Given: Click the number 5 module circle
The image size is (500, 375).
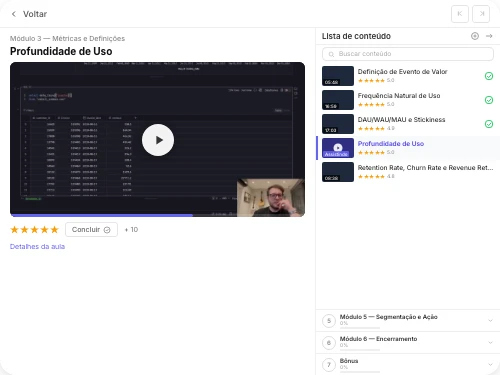Looking at the screenshot, I should click(x=329, y=321).
